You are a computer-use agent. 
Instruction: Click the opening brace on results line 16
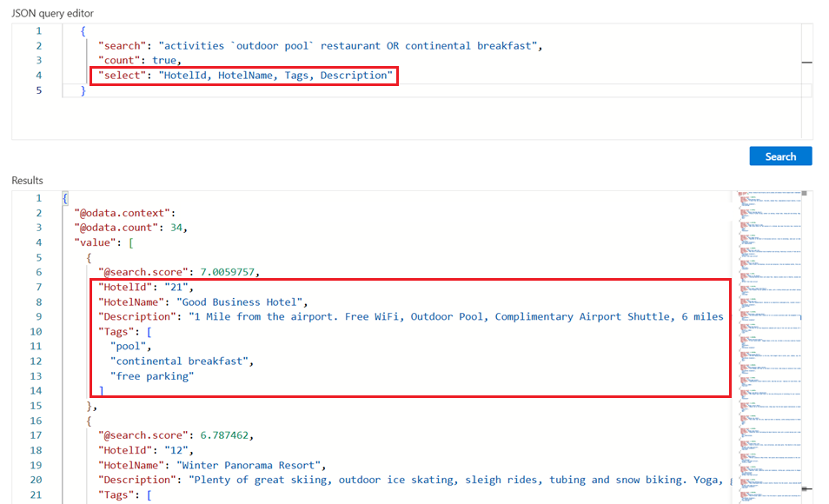[x=89, y=421]
